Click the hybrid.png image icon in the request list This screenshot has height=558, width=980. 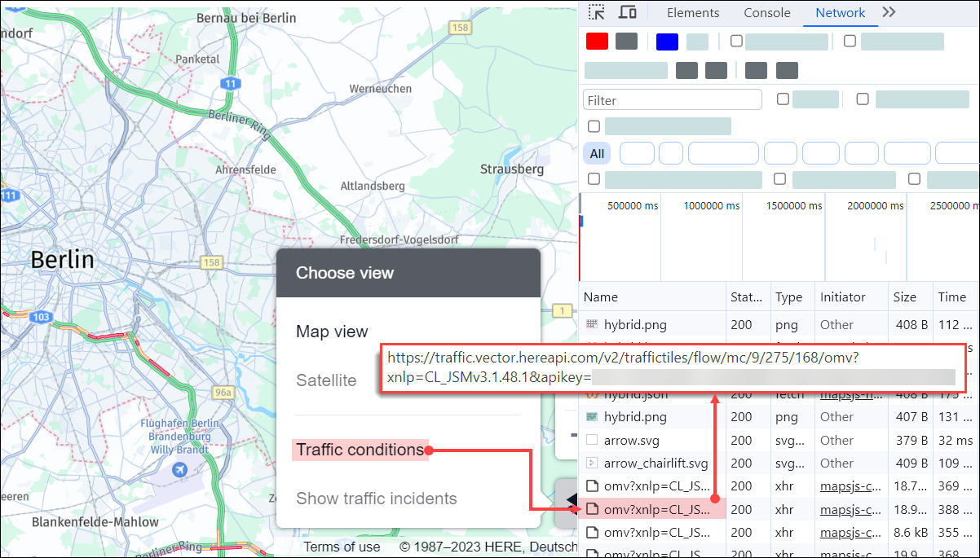[592, 324]
